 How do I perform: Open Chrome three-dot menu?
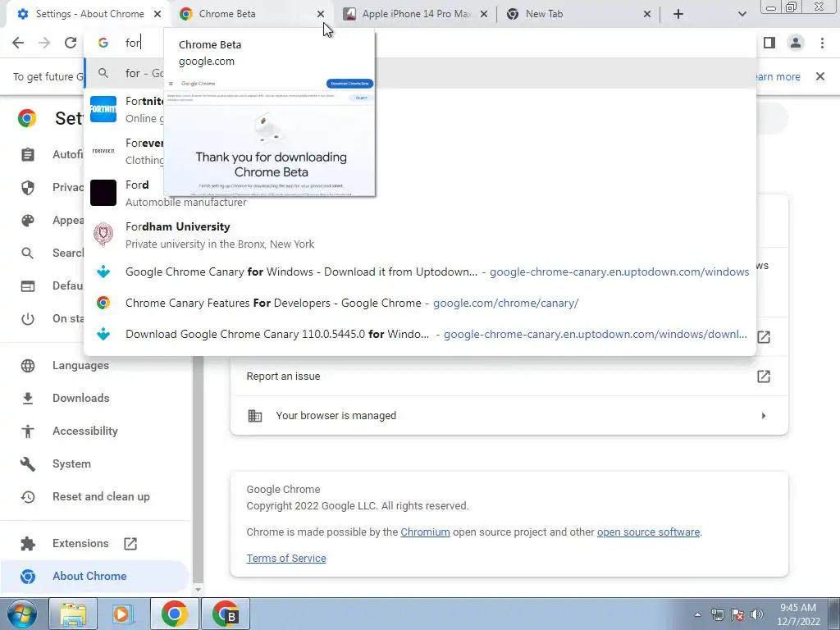coord(822,43)
